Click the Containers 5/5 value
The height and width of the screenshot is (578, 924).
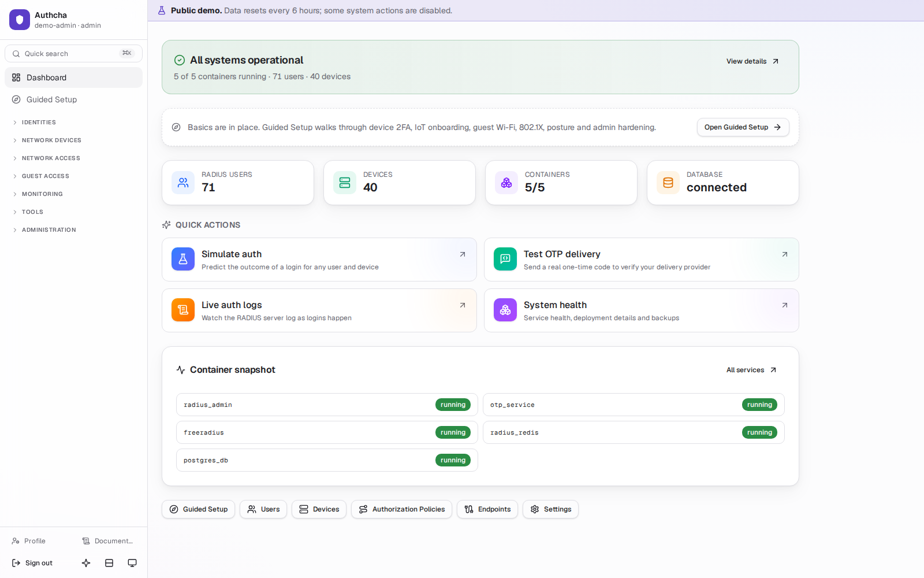535,187
